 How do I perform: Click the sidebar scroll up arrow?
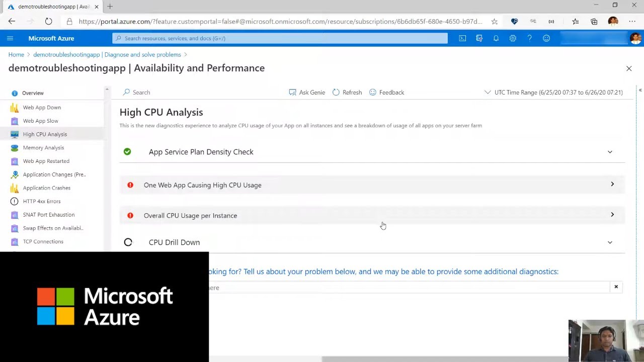tap(107, 89)
